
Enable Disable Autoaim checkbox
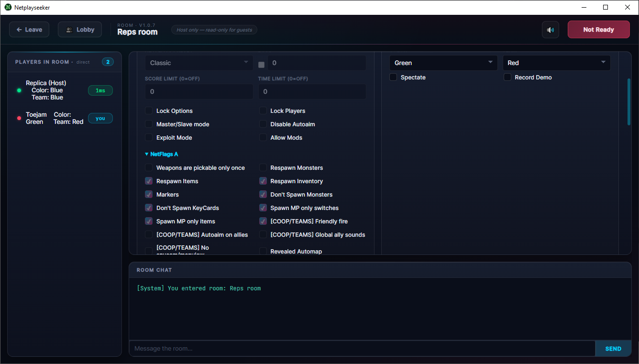[263, 124]
